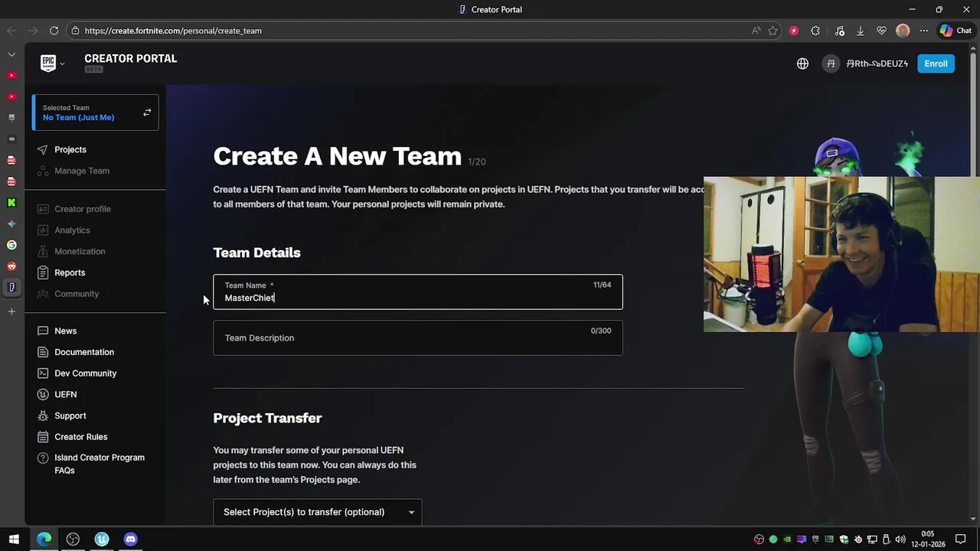Click the Support sidebar icon
The height and width of the screenshot is (551, 980).
(x=43, y=416)
